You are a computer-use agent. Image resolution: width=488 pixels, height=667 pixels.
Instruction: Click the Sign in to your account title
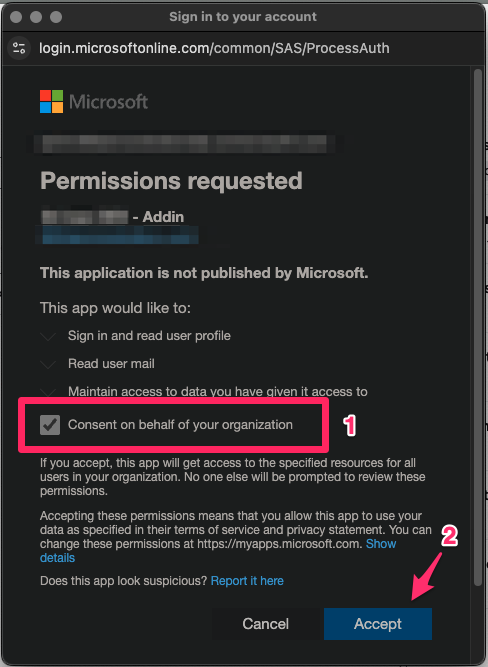click(243, 17)
